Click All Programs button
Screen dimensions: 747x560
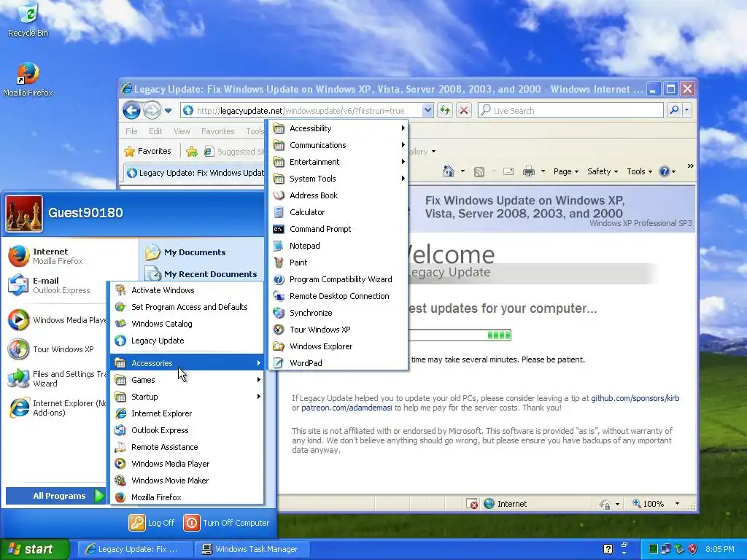[x=55, y=496]
